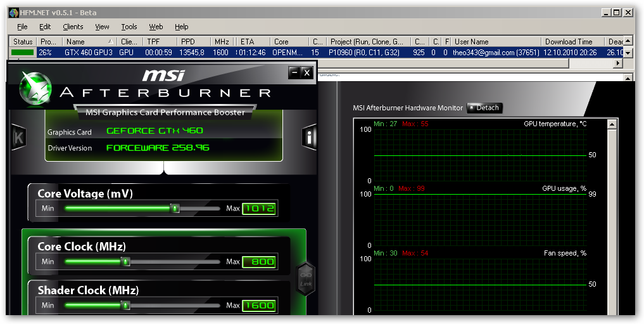
Task: Click the OPENM... core cell
Action: pos(287,53)
